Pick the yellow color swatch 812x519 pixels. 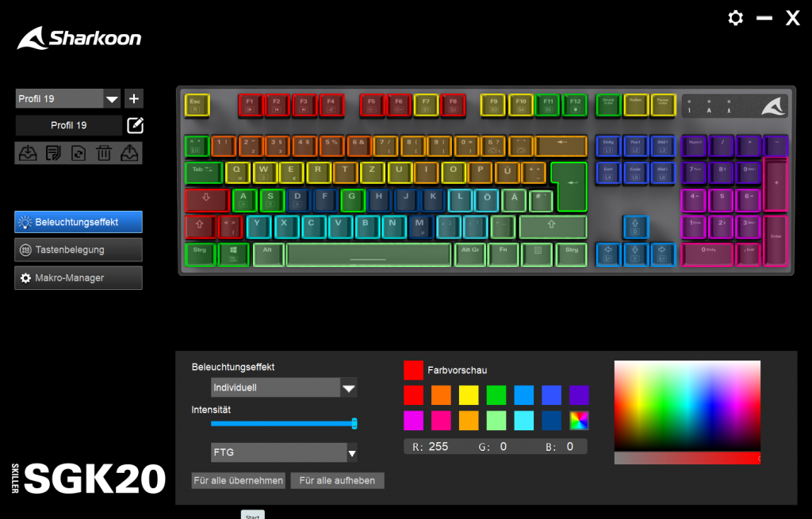point(469,395)
